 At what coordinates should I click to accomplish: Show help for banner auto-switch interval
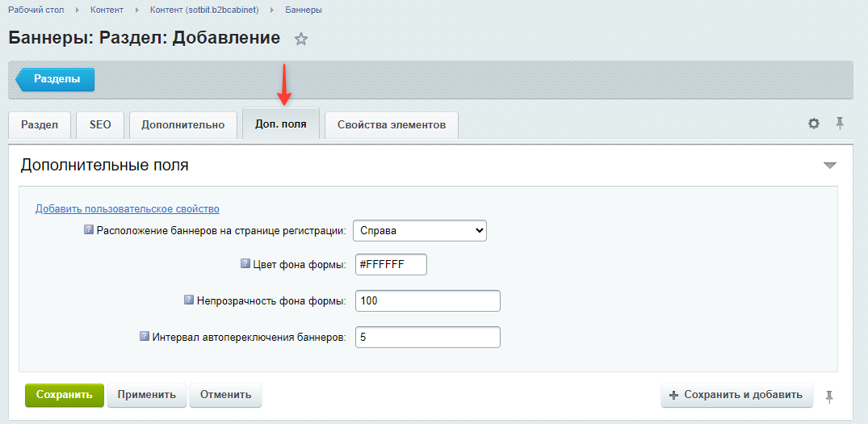[x=145, y=336]
